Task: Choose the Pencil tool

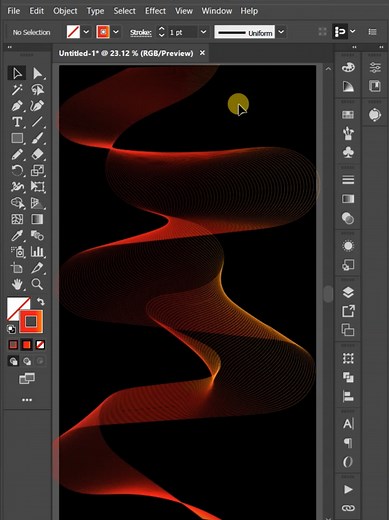Action: click(x=17, y=154)
